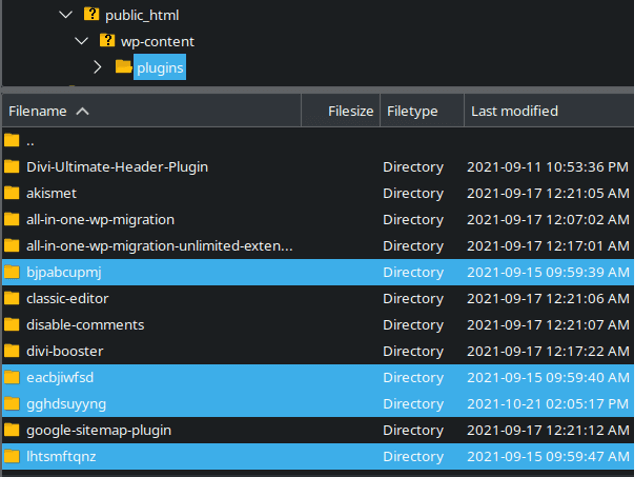Image resolution: width=635 pixels, height=479 pixels.
Task: Select the gghdsuyyng filename
Action: click(66, 404)
